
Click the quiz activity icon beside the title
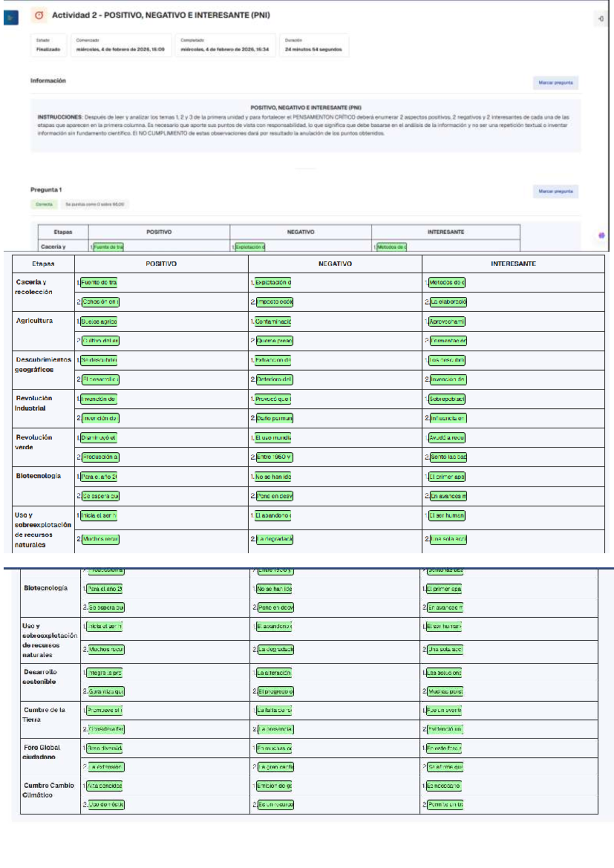pyautogui.click(x=39, y=15)
